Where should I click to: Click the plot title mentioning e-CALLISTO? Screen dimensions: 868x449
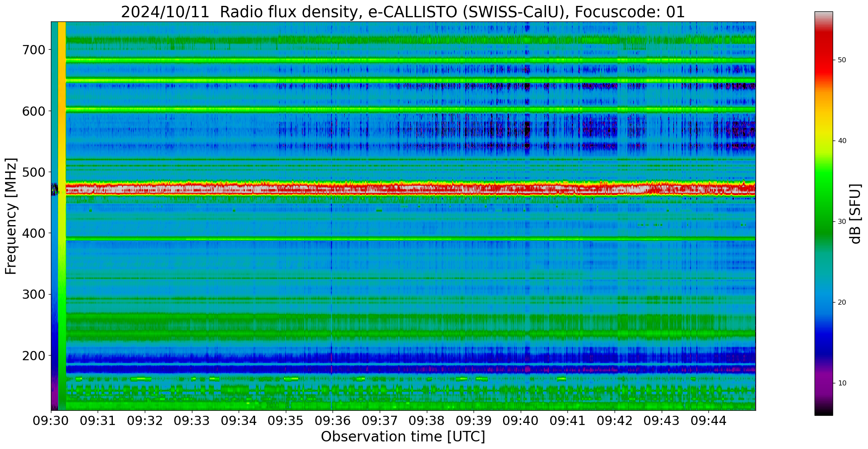(x=403, y=12)
